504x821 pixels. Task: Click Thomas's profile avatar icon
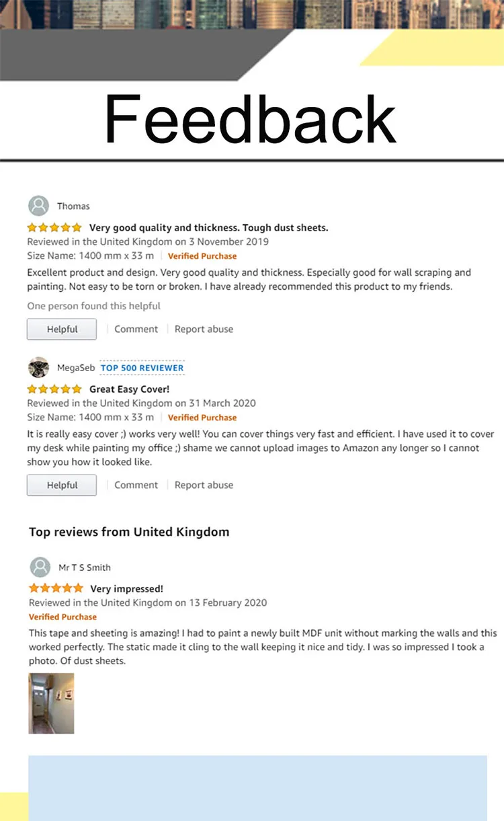click(x=39, y=206)
